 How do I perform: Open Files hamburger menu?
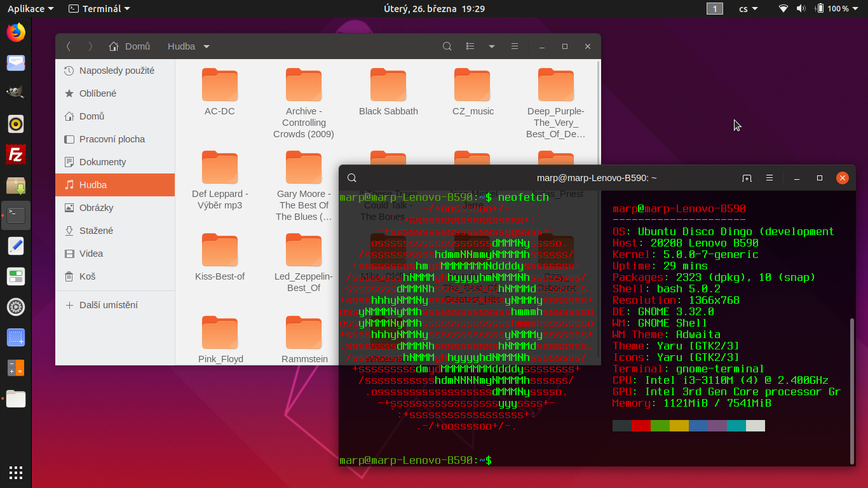click(515, 46)
